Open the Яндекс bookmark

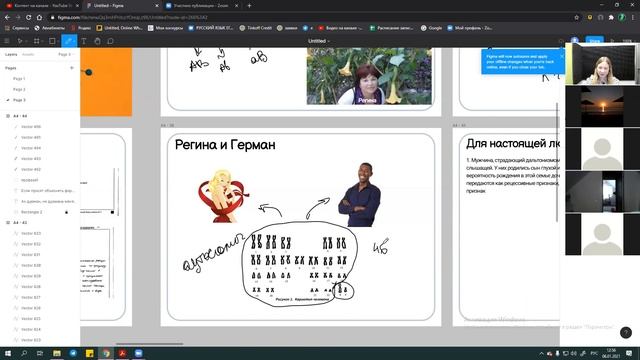pos(80,28)
